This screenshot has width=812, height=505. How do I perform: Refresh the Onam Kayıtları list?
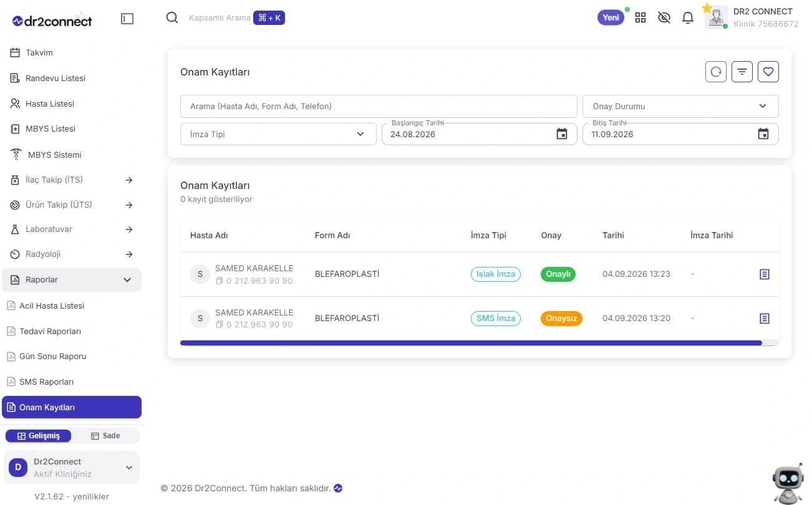point(716,72)
